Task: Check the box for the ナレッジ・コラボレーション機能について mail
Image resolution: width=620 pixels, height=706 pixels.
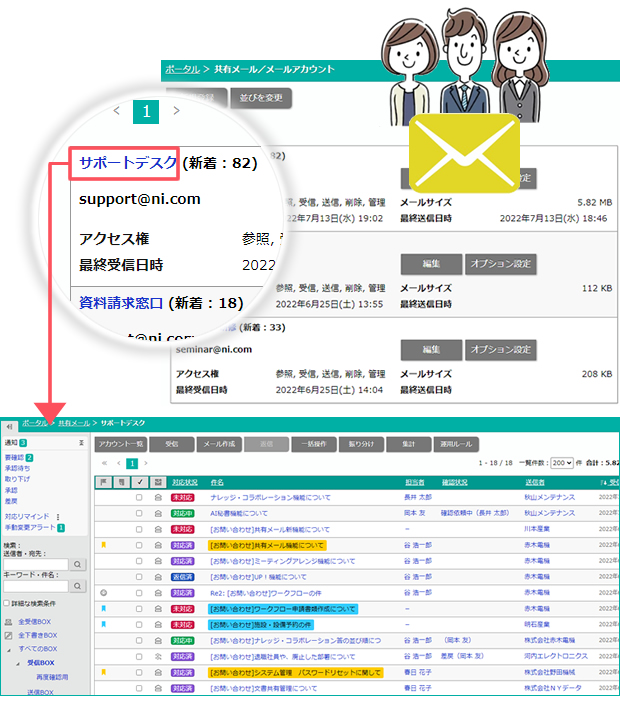Action: point(139,497)
